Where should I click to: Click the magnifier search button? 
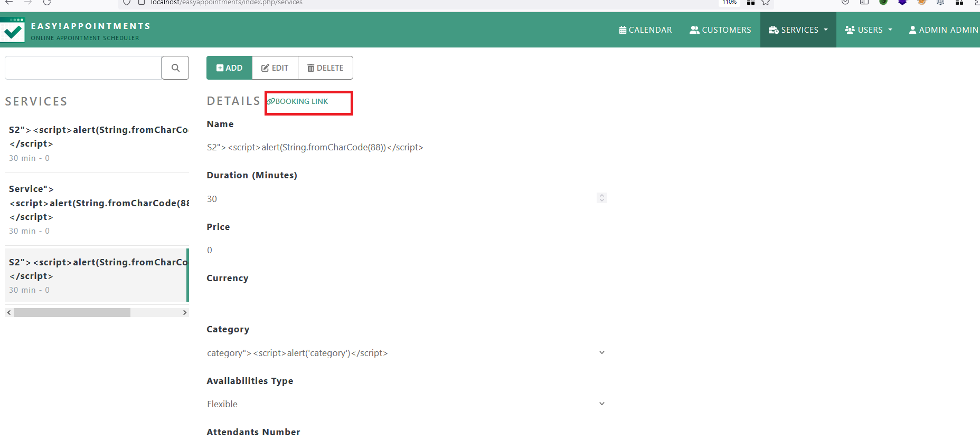[x=175, y=68]
